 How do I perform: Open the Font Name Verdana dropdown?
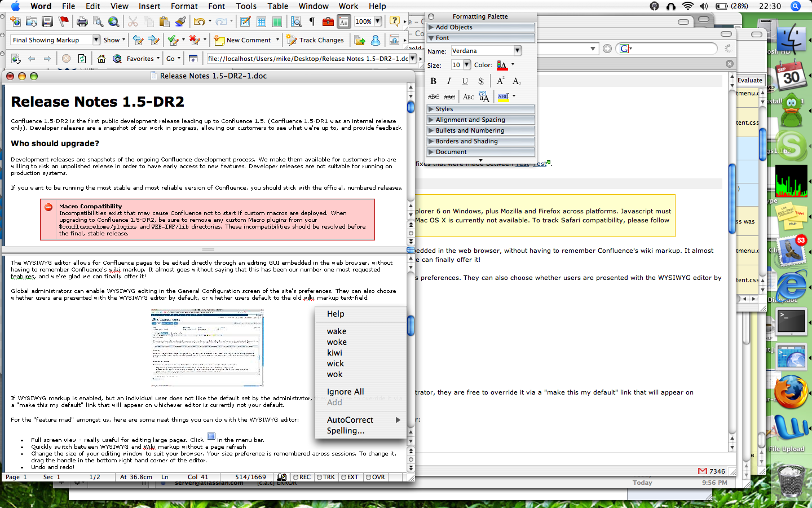(x=518, y=51)
